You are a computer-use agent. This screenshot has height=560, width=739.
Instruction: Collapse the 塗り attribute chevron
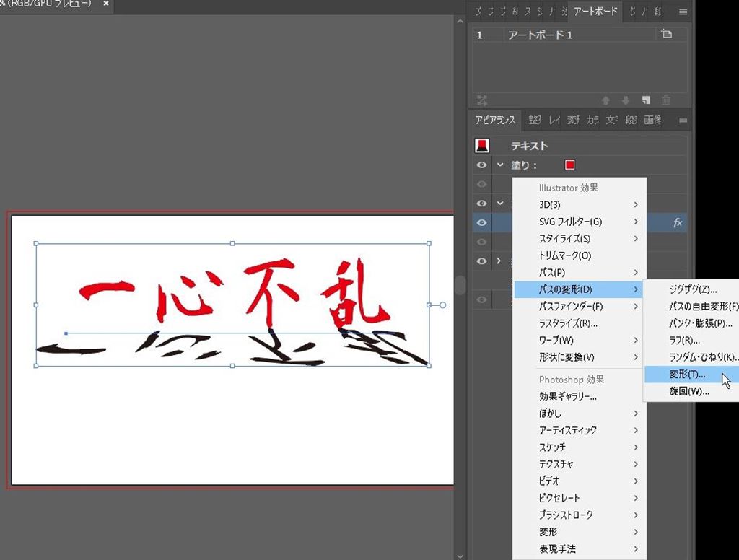point(499,165)
